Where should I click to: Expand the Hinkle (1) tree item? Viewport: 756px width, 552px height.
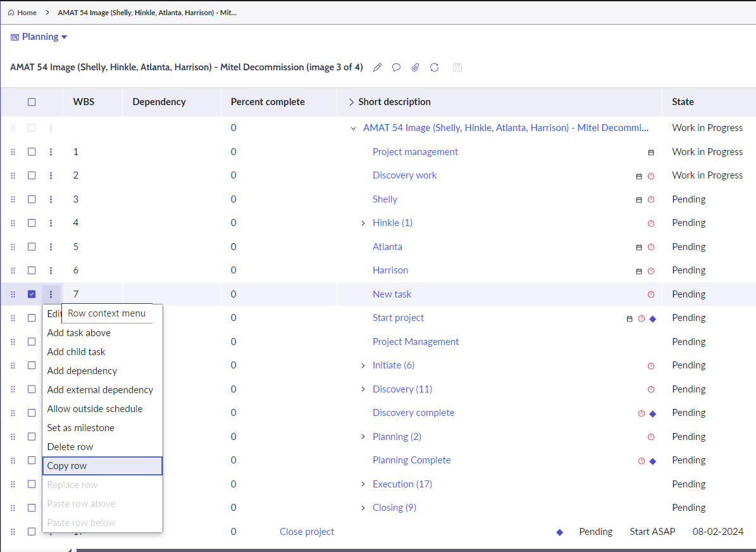(x=363, y=222)
